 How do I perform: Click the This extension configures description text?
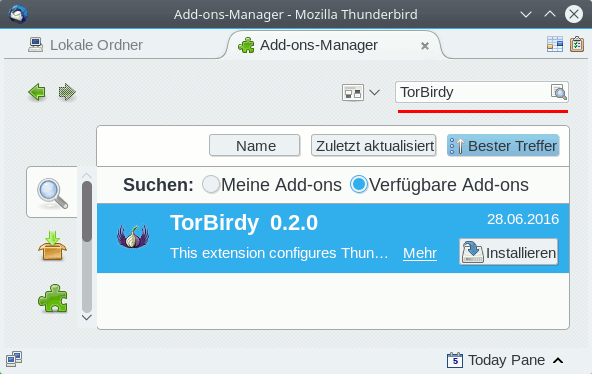[279, 253]
